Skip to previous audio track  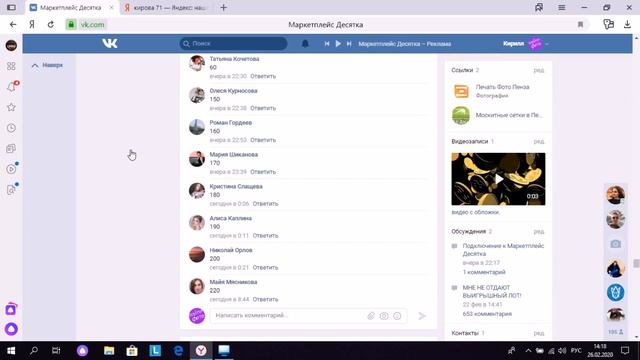[x=327, y=44]
